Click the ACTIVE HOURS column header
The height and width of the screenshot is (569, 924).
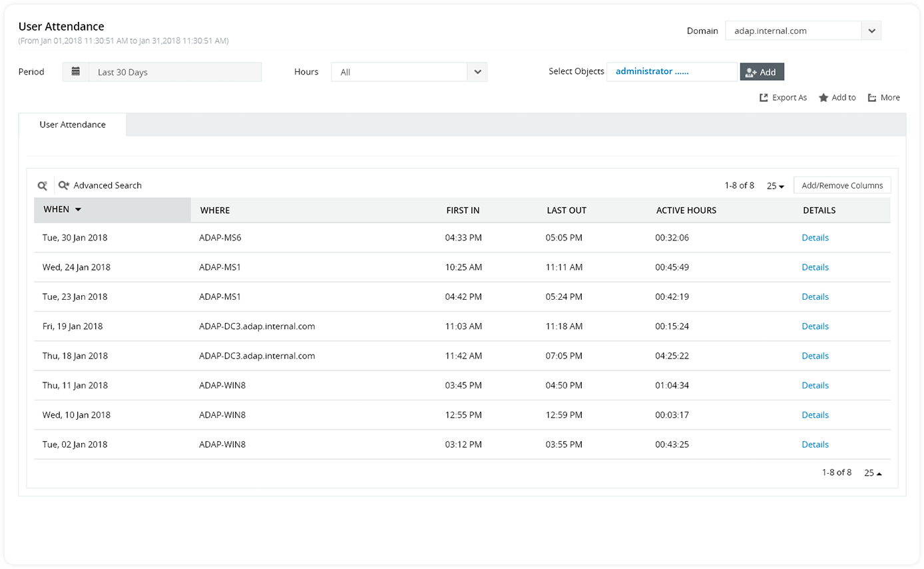tap(686, 211)
